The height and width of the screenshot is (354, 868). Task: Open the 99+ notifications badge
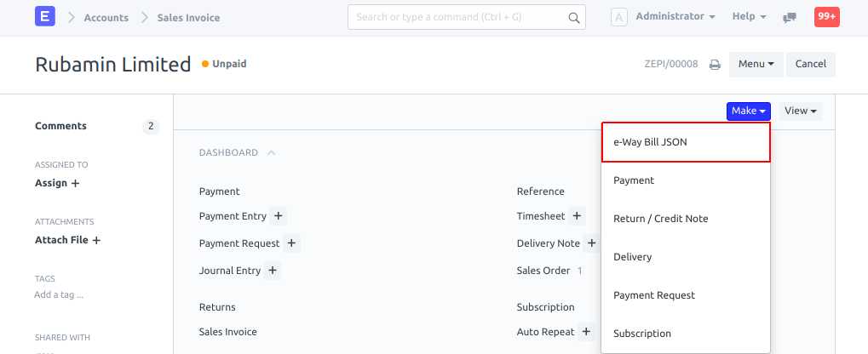pyautogui.click(x=827, y=17)
